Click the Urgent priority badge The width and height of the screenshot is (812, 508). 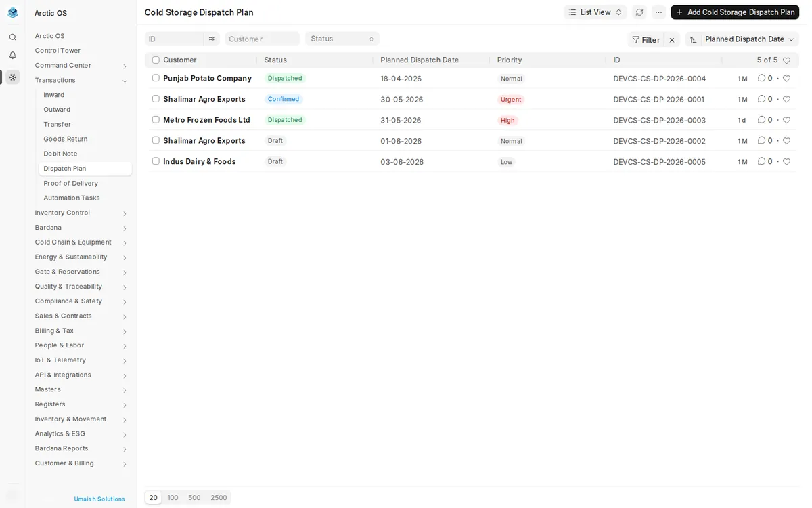coord(510,100)
